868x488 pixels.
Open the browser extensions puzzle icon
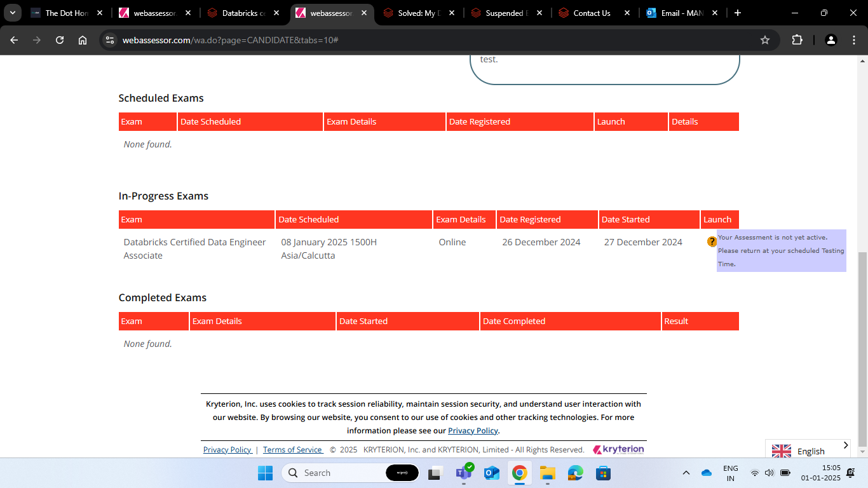tap(797, 39)
